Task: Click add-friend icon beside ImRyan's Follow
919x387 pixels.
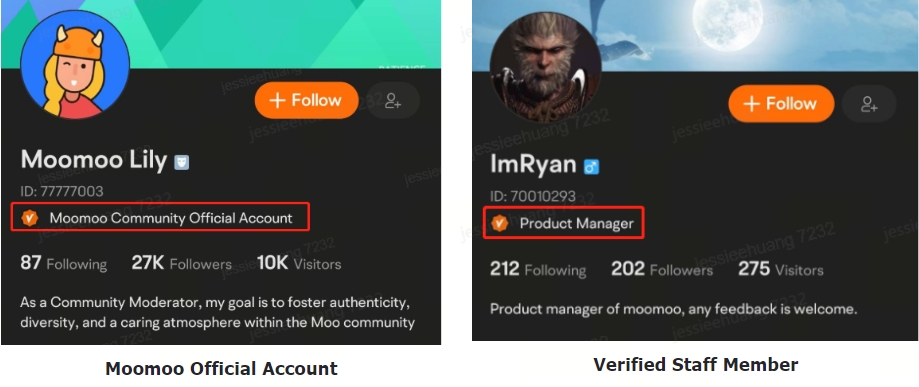Action: 869,104
